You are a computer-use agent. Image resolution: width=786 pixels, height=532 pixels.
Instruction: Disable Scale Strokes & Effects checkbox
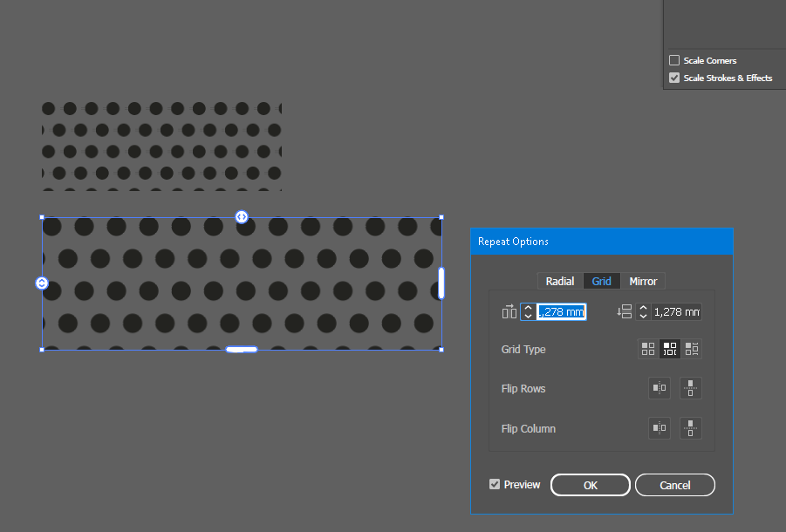674,78
